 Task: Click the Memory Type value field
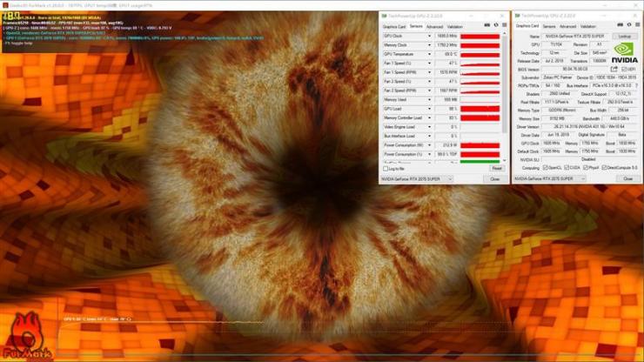[x=564, y=111]
